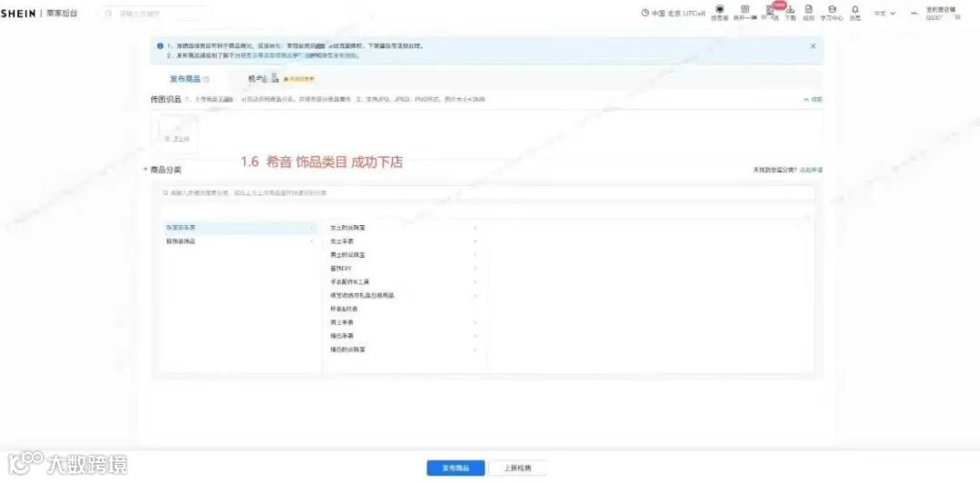Open the store account menu at top right
The width and height of the screenshot is (980, 482).
pos(940,13)
